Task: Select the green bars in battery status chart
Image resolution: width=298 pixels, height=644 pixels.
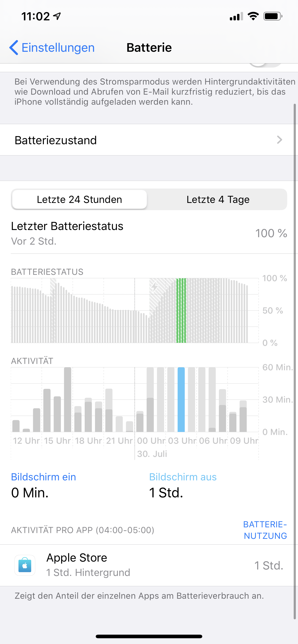Action: tap(181, 310)
